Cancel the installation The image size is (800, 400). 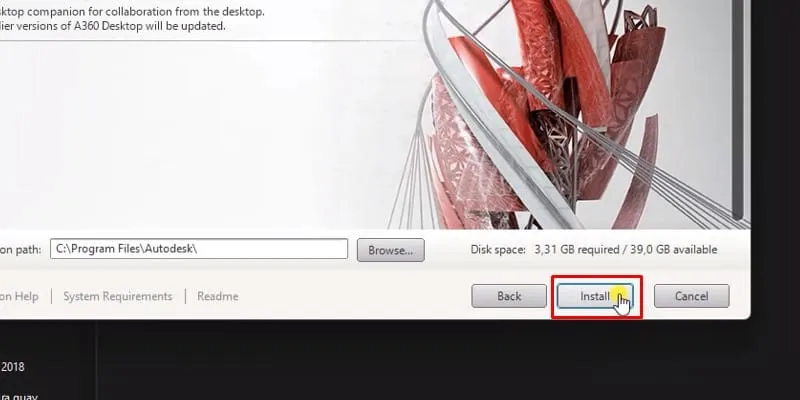point(691,296)
